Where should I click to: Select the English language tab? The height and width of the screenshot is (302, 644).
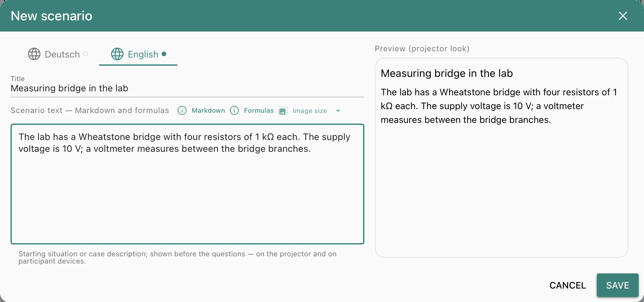[138, 54]
